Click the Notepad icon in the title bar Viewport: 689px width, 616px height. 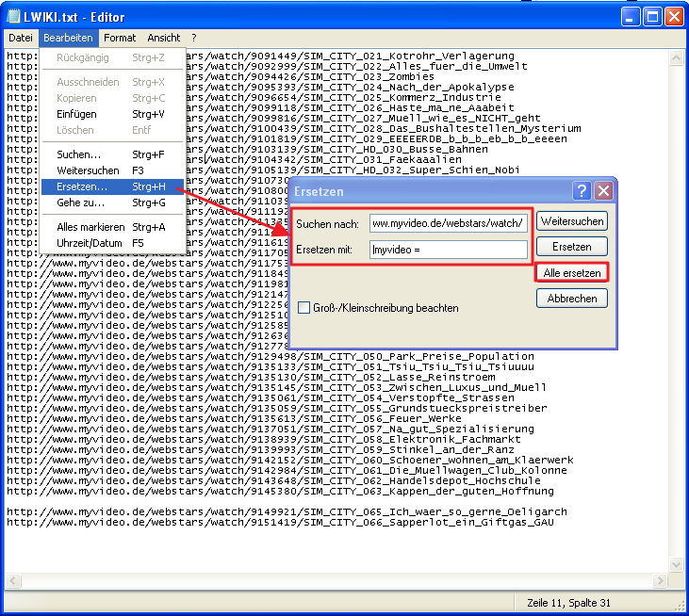[14, 17]
